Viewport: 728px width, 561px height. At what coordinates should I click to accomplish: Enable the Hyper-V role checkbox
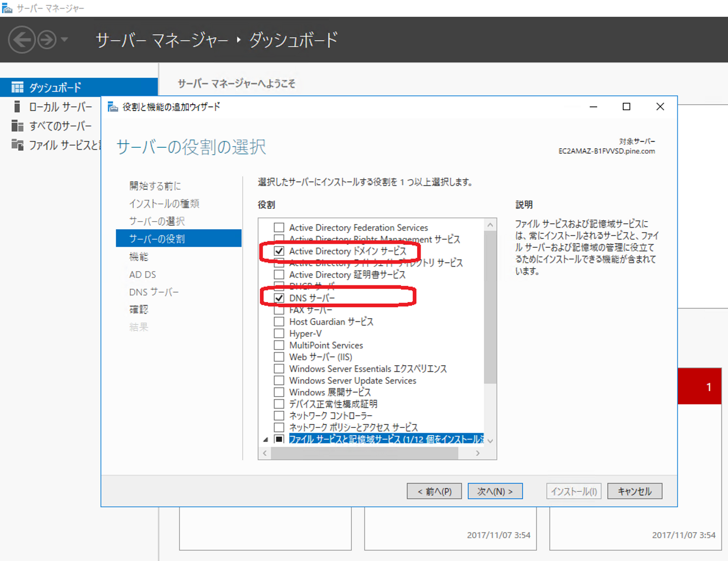(x=279, y=333)
